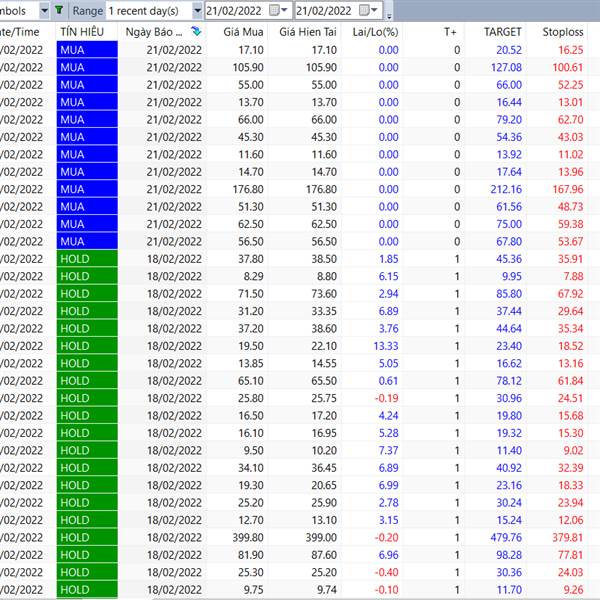Select the HOLD signal with buy price 9.75

tap(87, 589)
